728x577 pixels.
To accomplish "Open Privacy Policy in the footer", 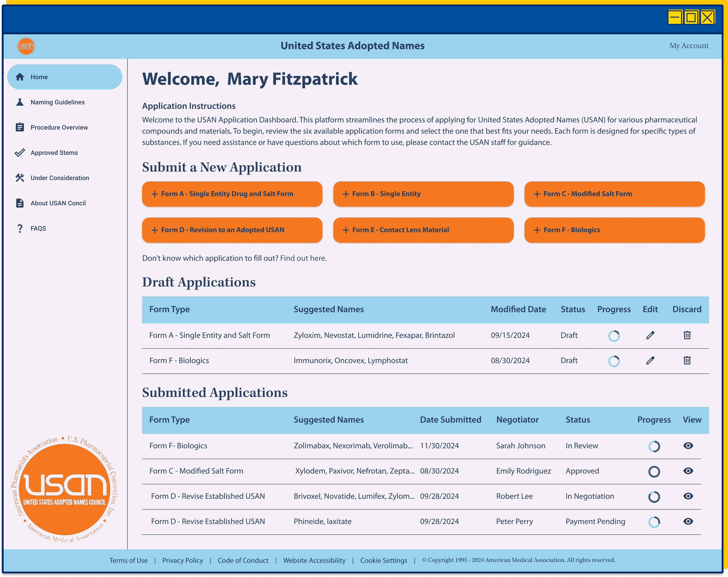I will click(x=183, y=561).
